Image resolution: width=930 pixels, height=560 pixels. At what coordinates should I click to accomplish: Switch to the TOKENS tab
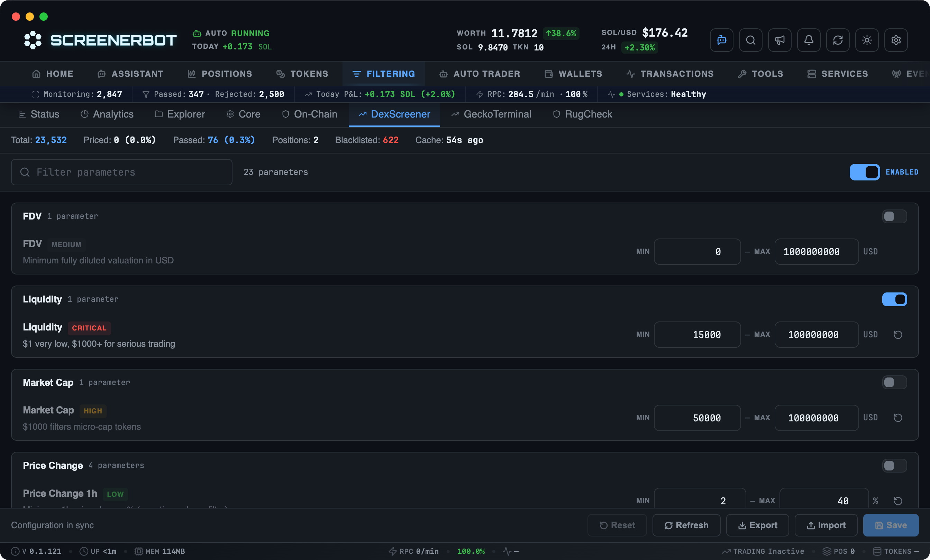coord(302,74)
